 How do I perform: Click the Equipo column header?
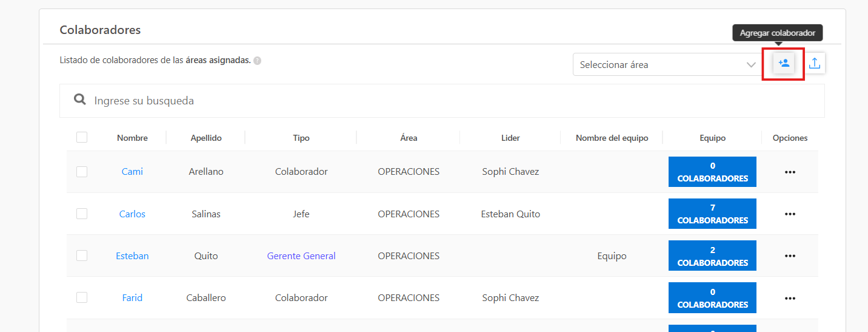tap(712, 138)
